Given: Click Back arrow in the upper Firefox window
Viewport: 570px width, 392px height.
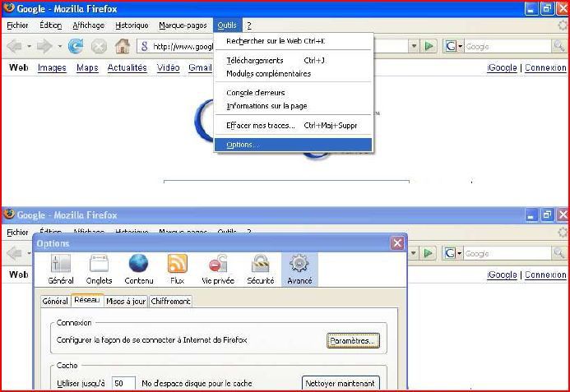Looking at the screenshot, I should pos(15,46).
